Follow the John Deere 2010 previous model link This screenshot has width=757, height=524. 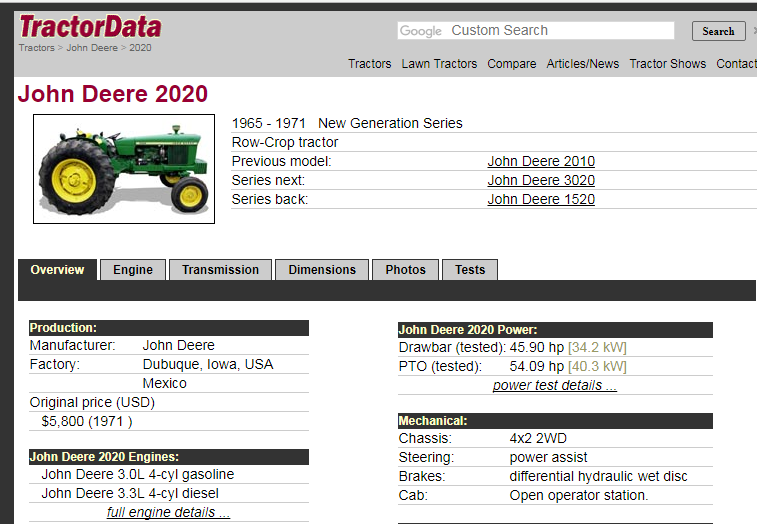coord(540,162)
